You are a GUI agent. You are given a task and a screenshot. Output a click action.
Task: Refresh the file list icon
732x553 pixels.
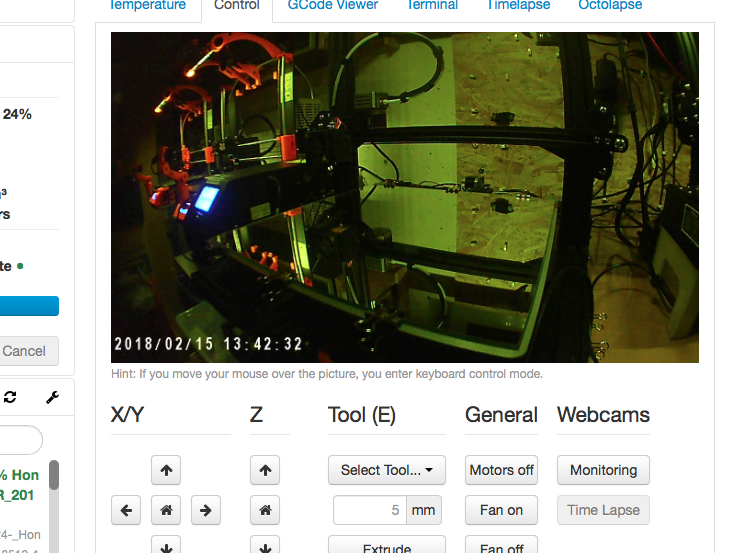[x=10, y=397]
